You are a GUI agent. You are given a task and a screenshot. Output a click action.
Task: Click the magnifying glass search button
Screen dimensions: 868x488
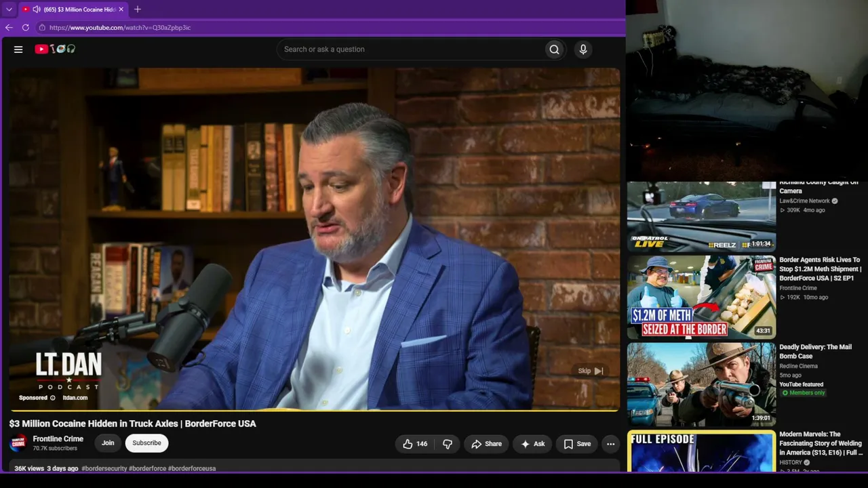click(555, 49)
